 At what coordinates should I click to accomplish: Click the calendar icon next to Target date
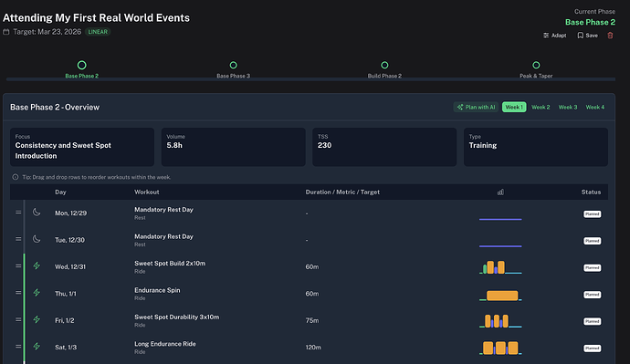coord(6,32)
